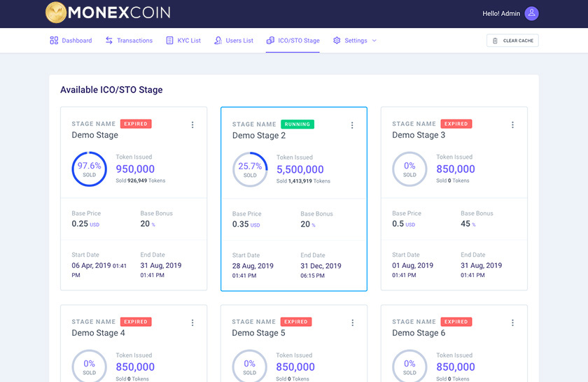Click the trash icon in Clear Cache

[495, 41]
